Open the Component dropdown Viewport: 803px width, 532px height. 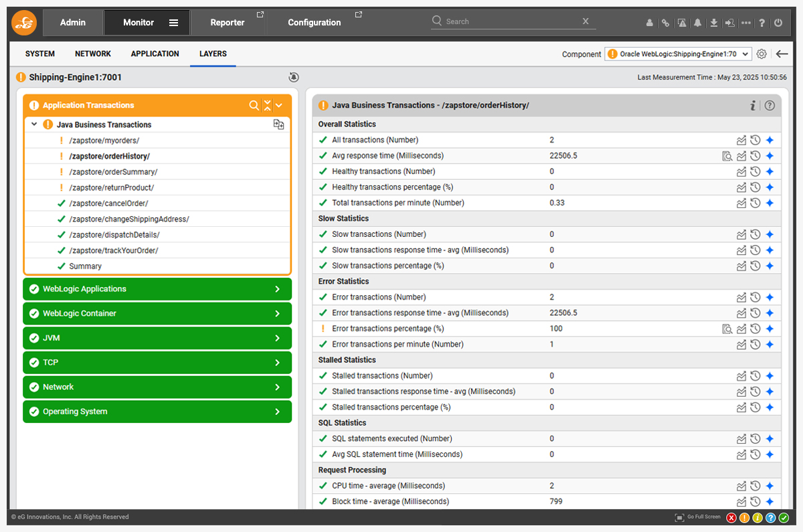(678, 54)
